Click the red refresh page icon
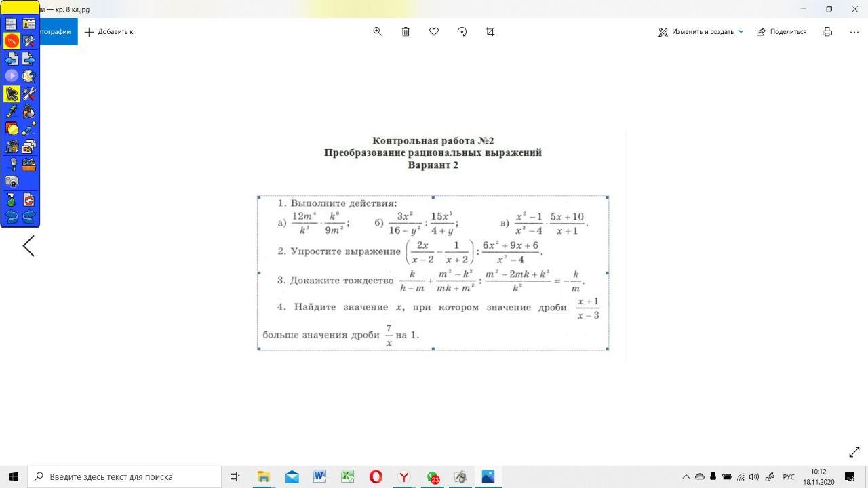This screenshot has width=868, height=488. pos(28,199)
